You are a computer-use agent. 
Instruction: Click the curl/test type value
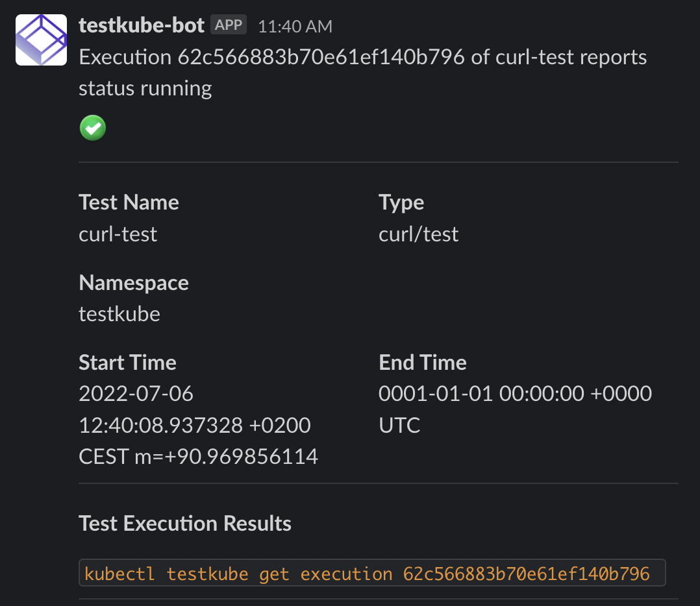coord(418,234)
